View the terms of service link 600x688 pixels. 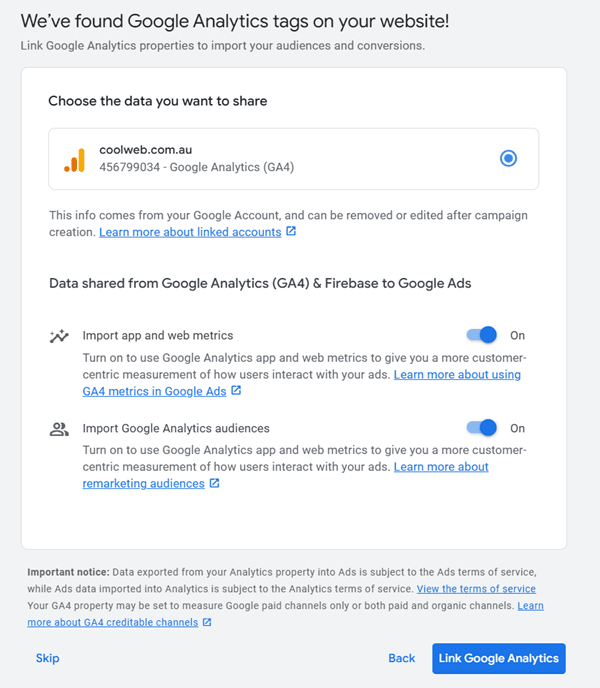[x=476, y=588]
